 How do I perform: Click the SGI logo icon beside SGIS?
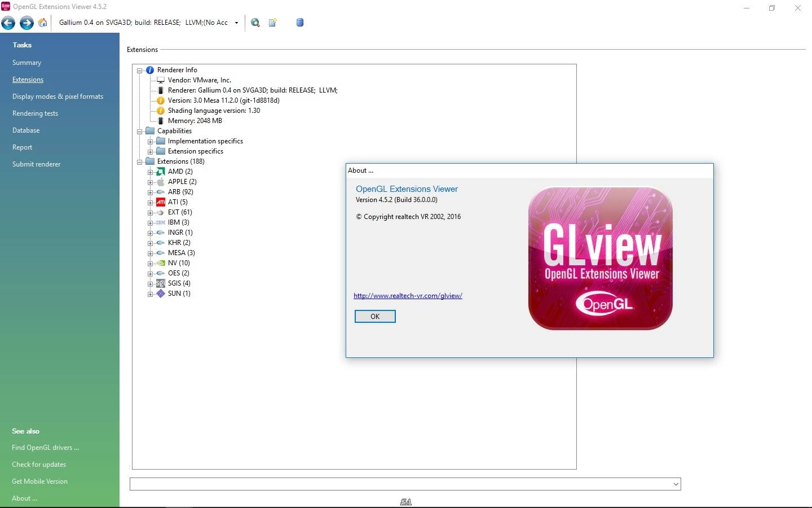161,283
